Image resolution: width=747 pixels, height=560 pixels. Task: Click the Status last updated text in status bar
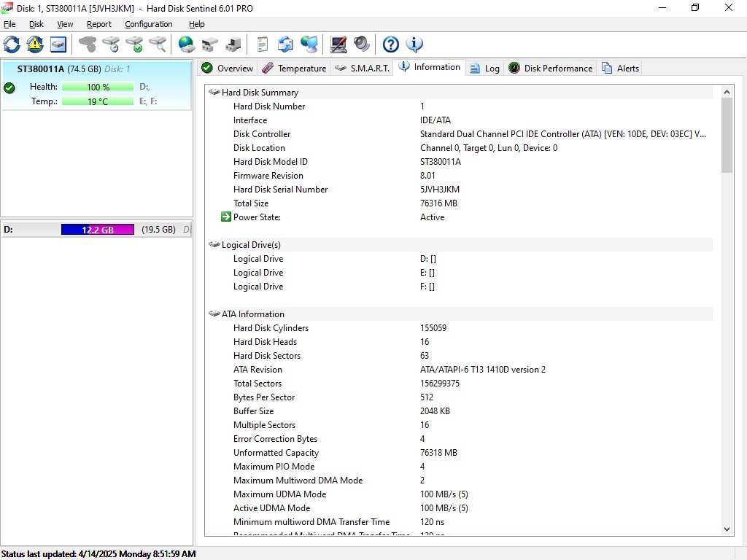[98, 554]
